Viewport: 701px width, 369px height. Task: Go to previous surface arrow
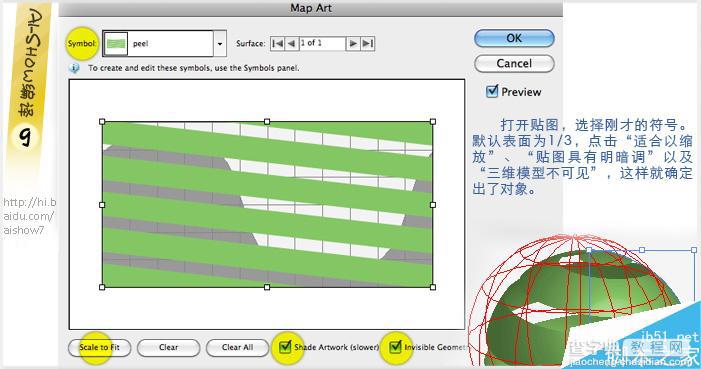point(292,43)
